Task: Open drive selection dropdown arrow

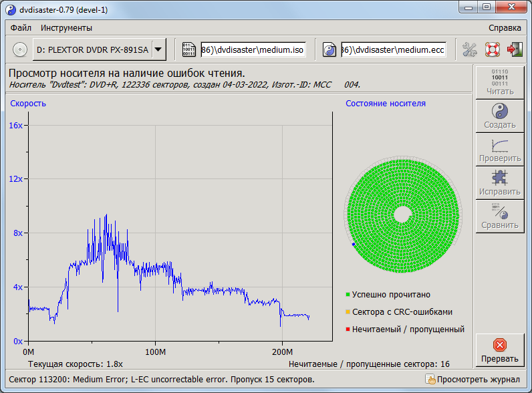Action: (158, 49)
